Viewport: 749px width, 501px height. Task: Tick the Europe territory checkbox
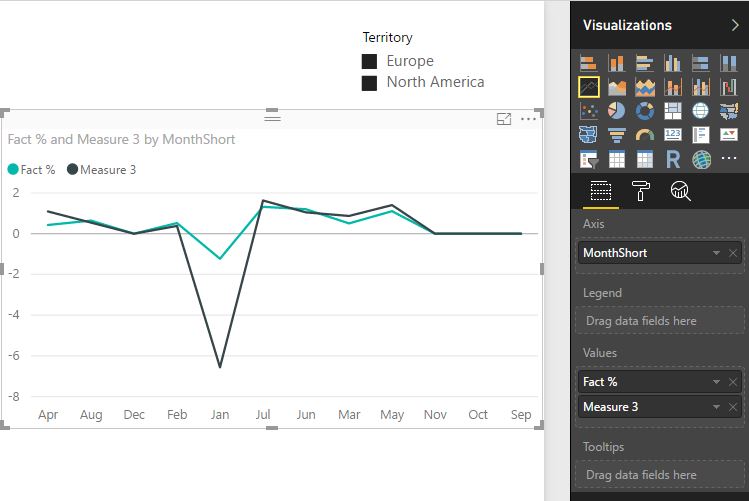pyautogui.click(x=369, y=61)
